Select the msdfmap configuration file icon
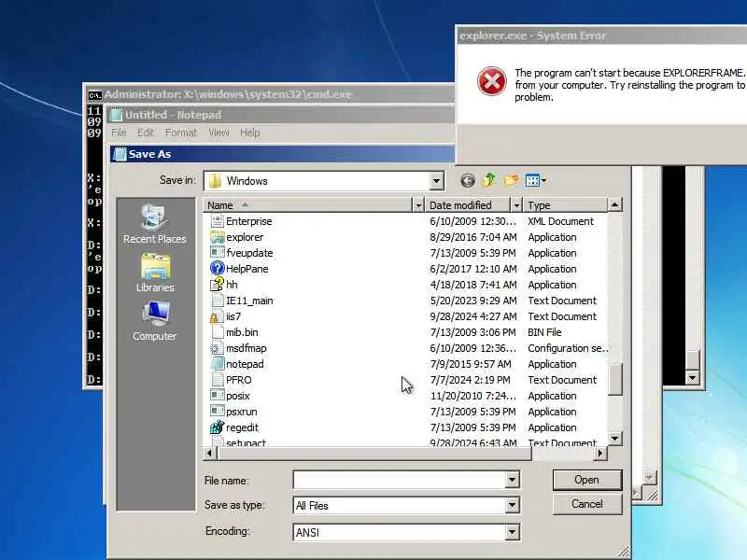 pyautogui.click(x=218, y=348)
